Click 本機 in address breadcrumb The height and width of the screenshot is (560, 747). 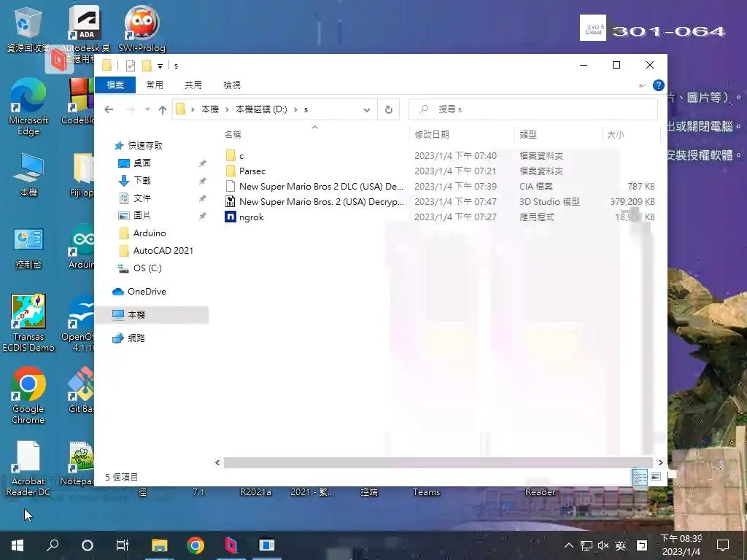click(x=210, y=109)
